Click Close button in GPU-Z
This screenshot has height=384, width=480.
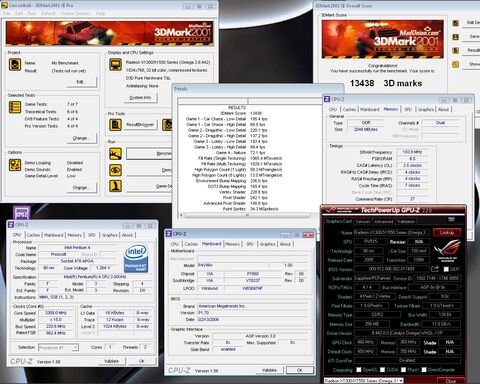click(451, 381)
